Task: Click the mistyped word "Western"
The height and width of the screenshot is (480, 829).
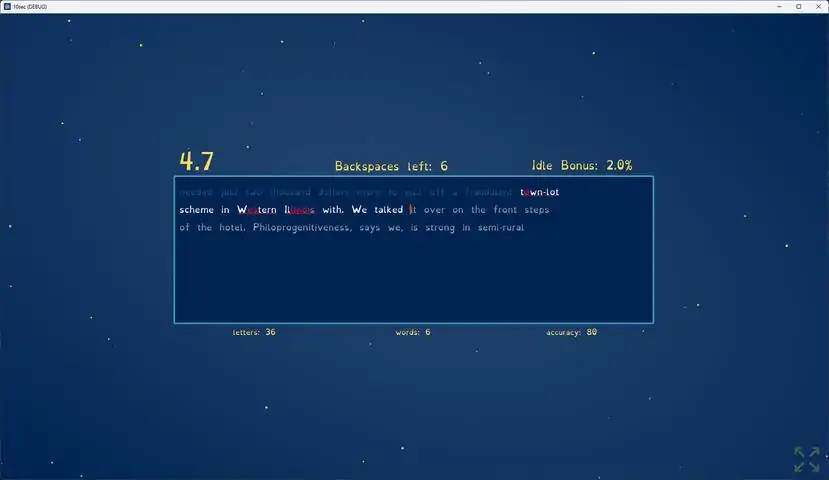Action: tap(256, 210)
